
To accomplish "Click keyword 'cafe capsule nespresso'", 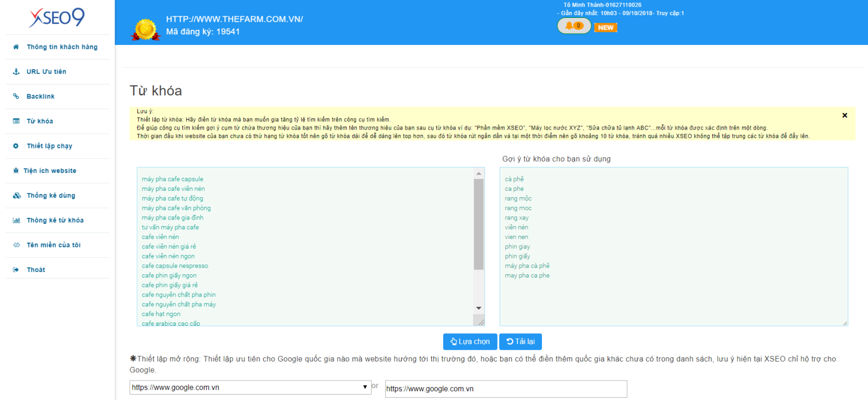I will click(175, 266).
